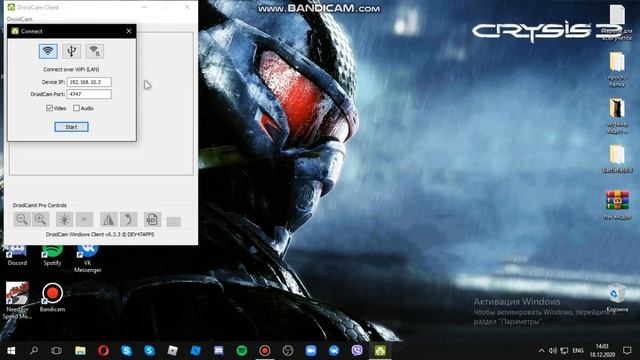
Task: Uncheck the Video checkbox
Action: tap(49, 108)
